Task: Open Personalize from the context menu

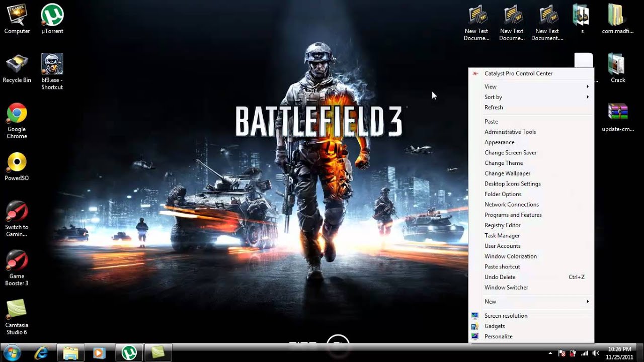Action: tap(531, 337)
